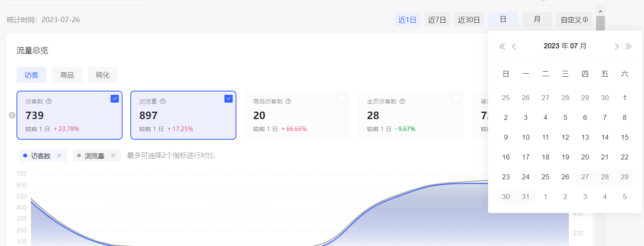Go to previous year in calendar
644x246 pixels.
tap(502, 46)
